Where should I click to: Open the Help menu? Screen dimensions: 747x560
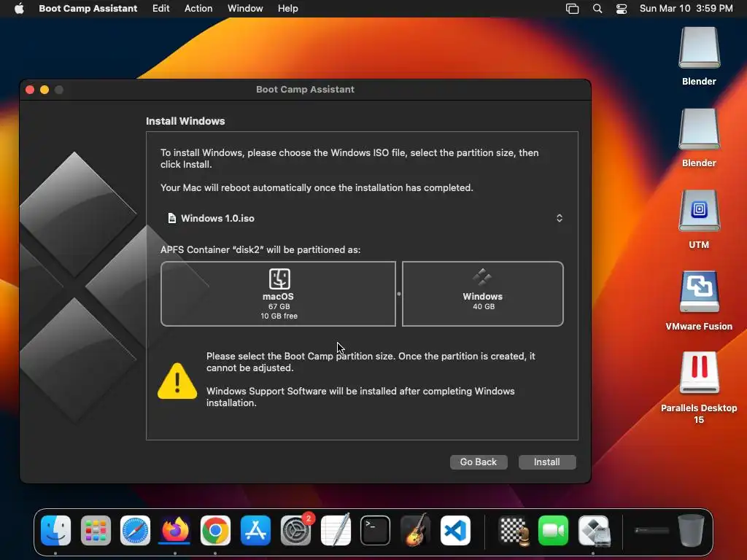[x=287, y=8]
